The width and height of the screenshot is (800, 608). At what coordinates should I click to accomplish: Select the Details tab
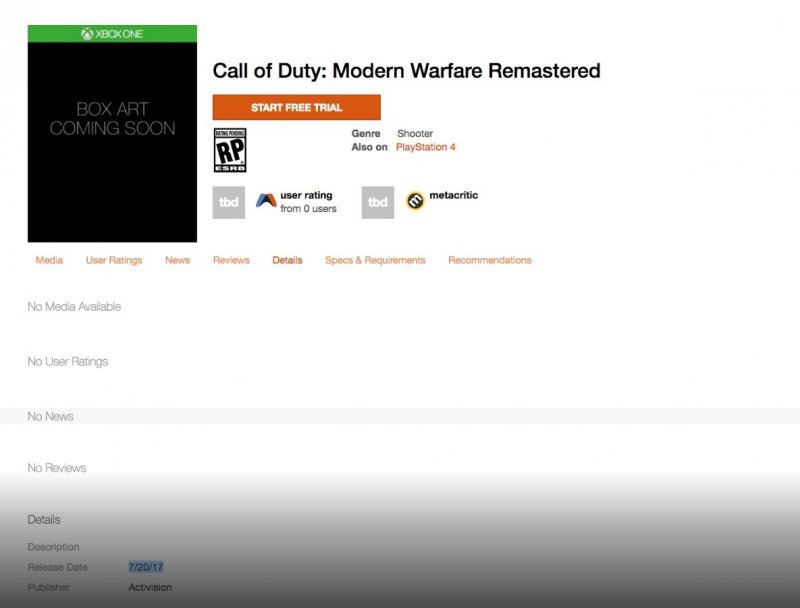coord(287,260)
